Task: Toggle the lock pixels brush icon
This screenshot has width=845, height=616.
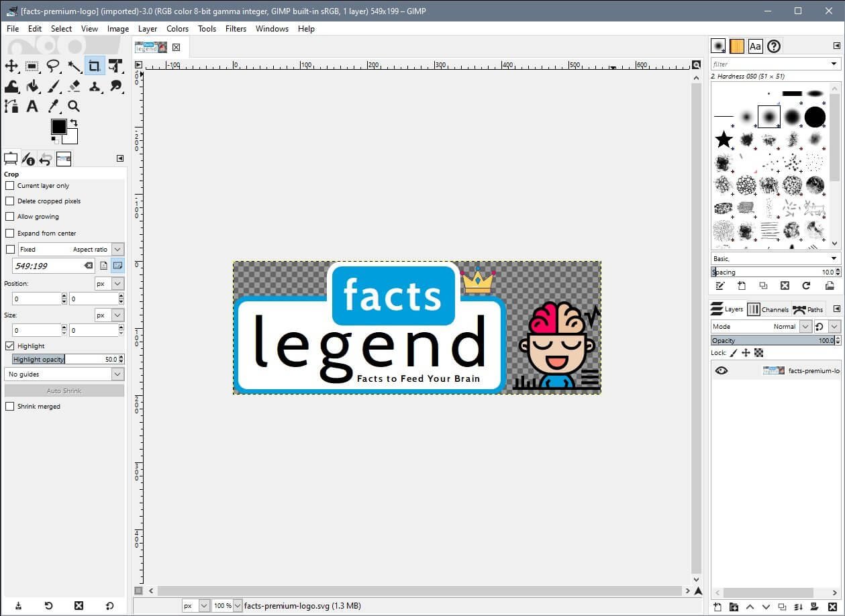Action: [734, 353]
